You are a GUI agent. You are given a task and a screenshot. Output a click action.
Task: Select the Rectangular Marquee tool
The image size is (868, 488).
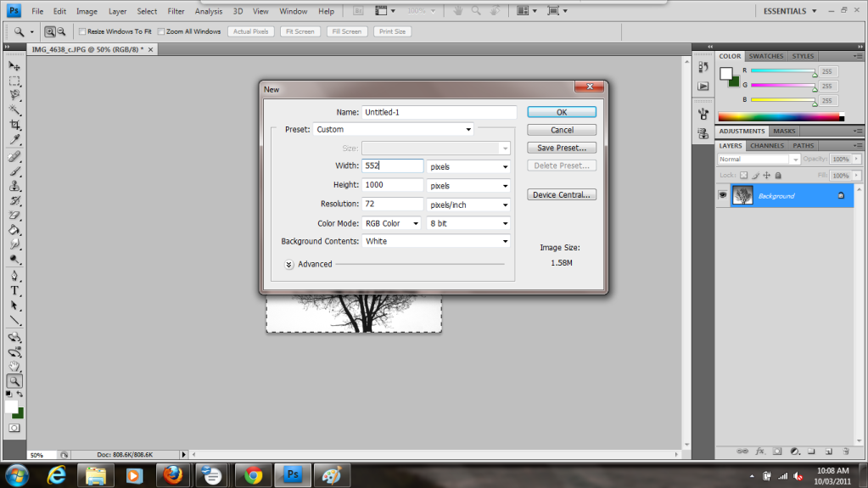point(14,81)
